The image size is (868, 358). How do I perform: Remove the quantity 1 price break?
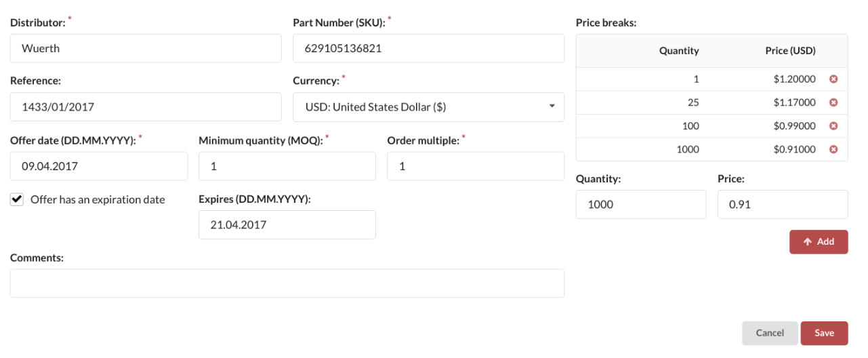point(834,79)
